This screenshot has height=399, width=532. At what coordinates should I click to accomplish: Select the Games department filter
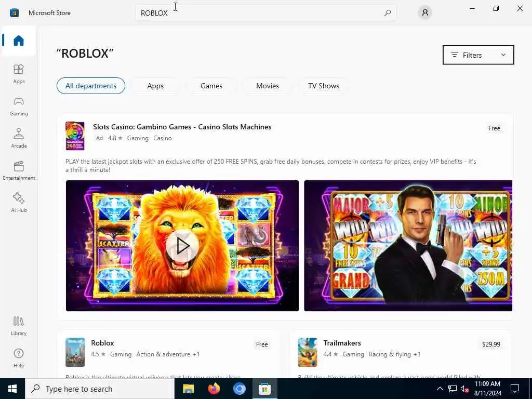211,86
